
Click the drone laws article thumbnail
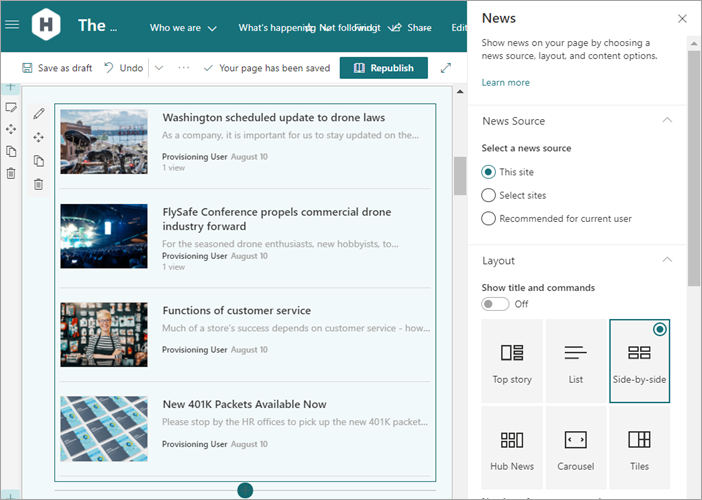pyautogui.click(x=104, y=141)
